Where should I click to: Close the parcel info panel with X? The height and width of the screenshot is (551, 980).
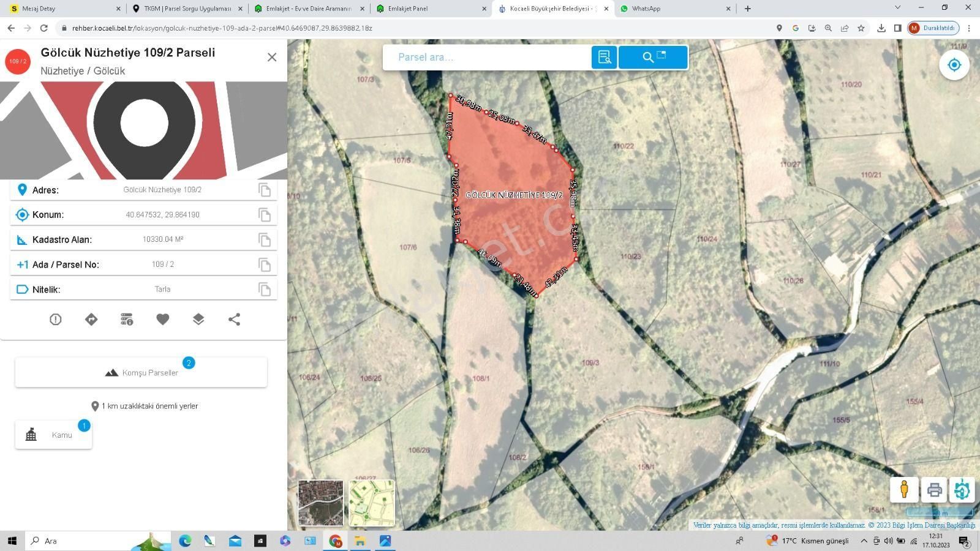[272, 57]
